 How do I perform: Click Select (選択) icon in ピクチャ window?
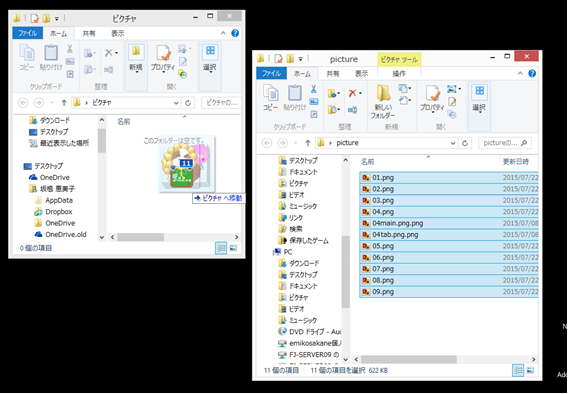[x=210, y=51]
